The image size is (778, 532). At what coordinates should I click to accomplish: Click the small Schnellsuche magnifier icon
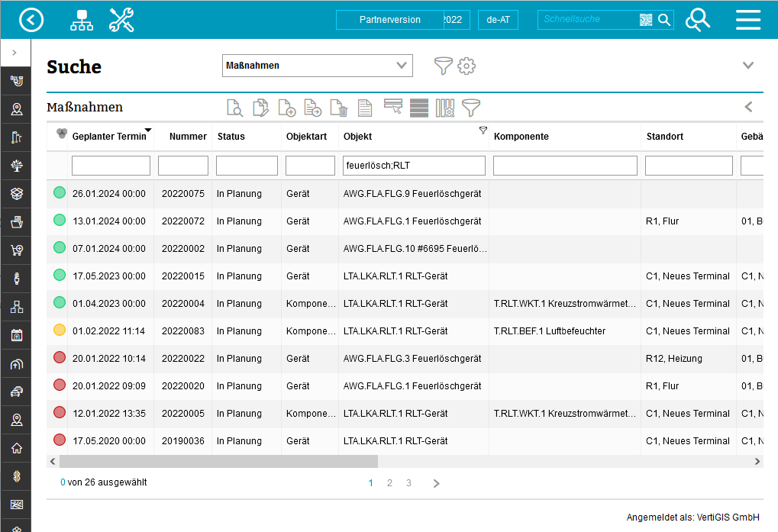click(x=664, y=19)
